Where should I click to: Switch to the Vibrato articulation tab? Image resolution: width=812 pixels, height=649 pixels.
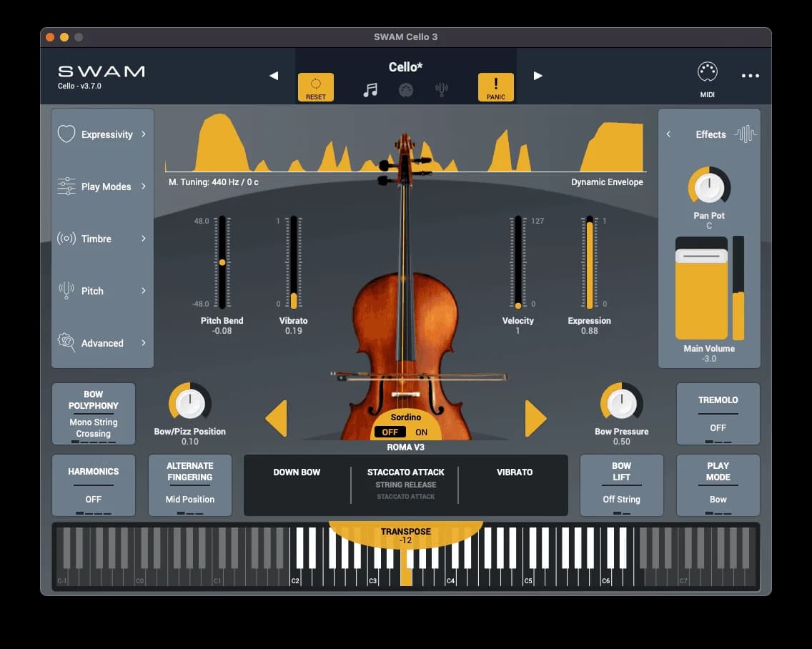[514, 472]
